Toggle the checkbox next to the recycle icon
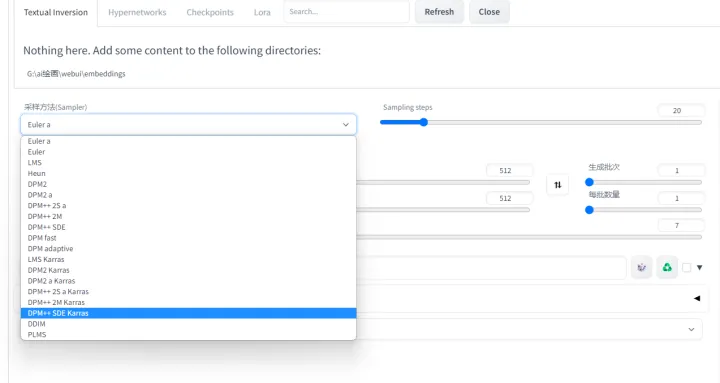The width and height of the screenshot is (720, 383). [686, 267]
